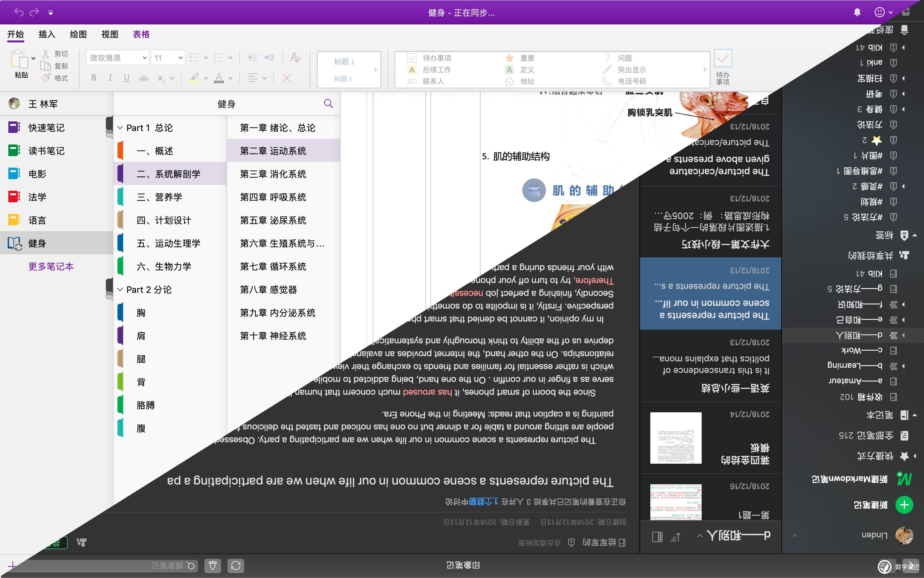Open the notifications bell in OneNote
The width and height of the screenshot is (924, 578).
click(857, 13)
